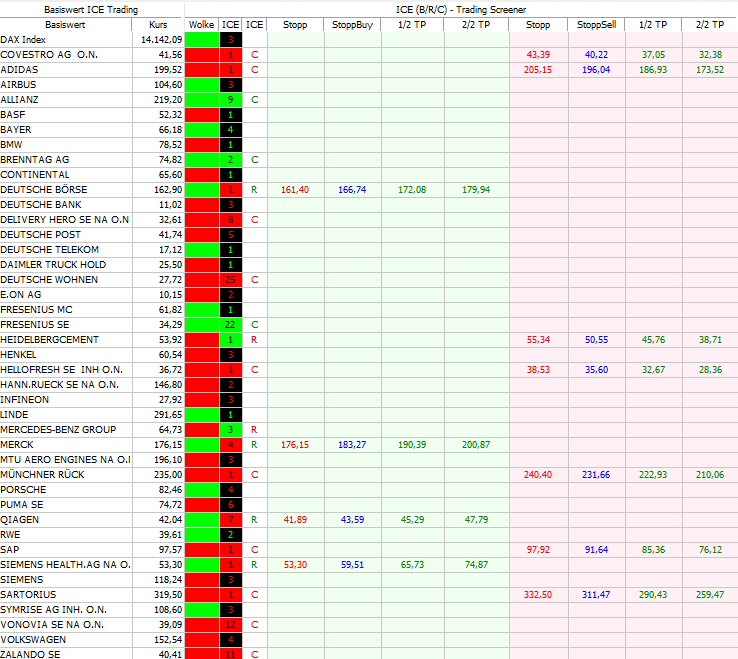Select the DEUTSCHE BANK row name
The height and width of the screenshot is (659, 738).
tap(41, 205)
